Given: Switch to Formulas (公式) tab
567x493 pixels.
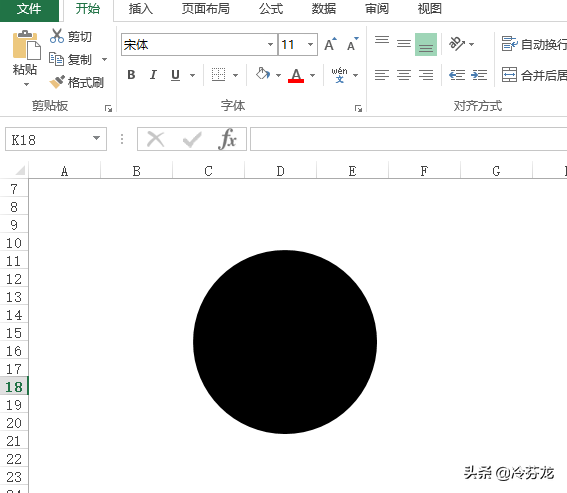Looking at the screenshot, I should tap(271, 9).
